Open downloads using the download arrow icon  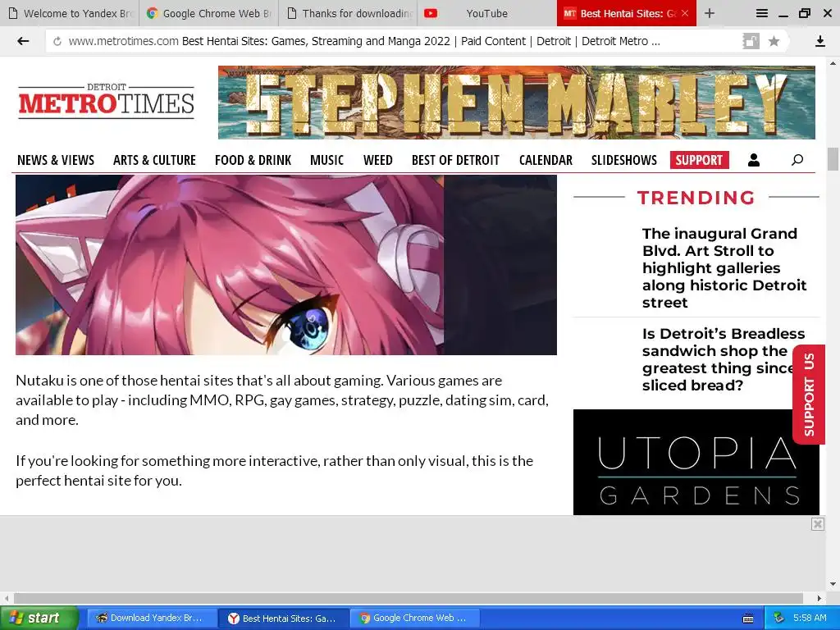point(819,41)
